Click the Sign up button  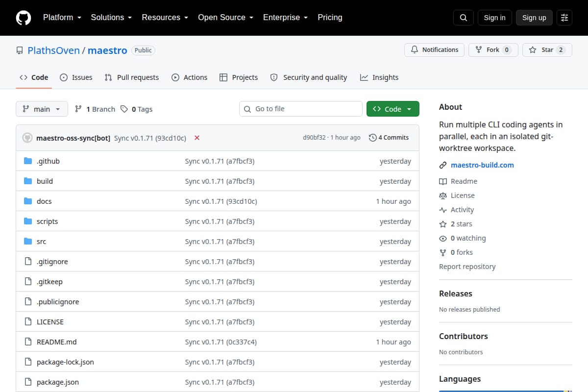point(534,18)
